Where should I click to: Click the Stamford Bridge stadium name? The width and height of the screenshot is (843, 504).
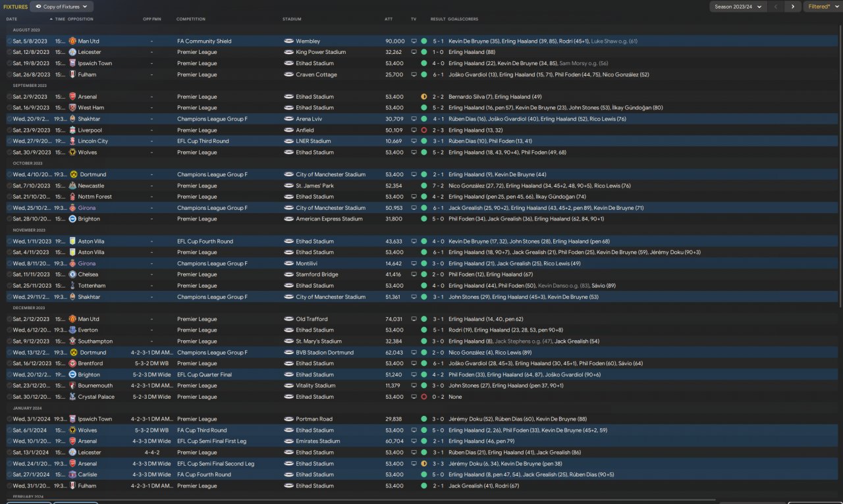pyautogui.click(x=317, y=274)
